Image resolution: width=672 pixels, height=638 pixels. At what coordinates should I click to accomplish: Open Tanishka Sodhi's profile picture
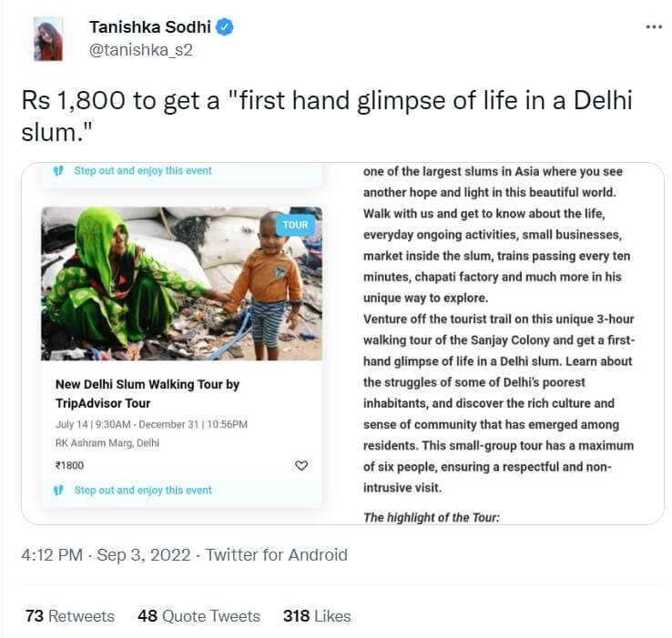tap(48, 38)
